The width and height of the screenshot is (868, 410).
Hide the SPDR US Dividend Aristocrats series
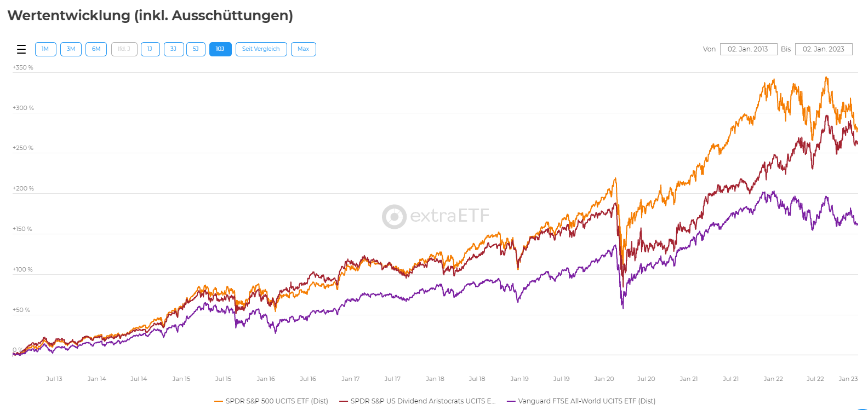pos(422,401)
